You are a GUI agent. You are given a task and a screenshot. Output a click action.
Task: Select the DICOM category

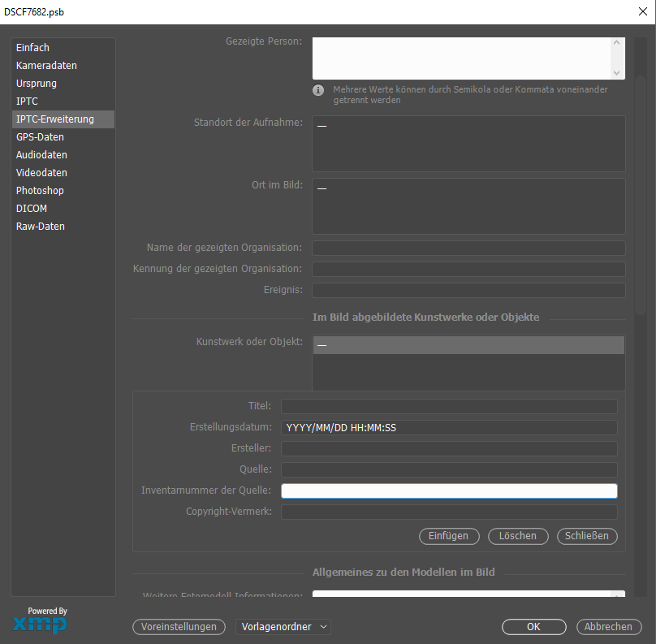(32, 209)
